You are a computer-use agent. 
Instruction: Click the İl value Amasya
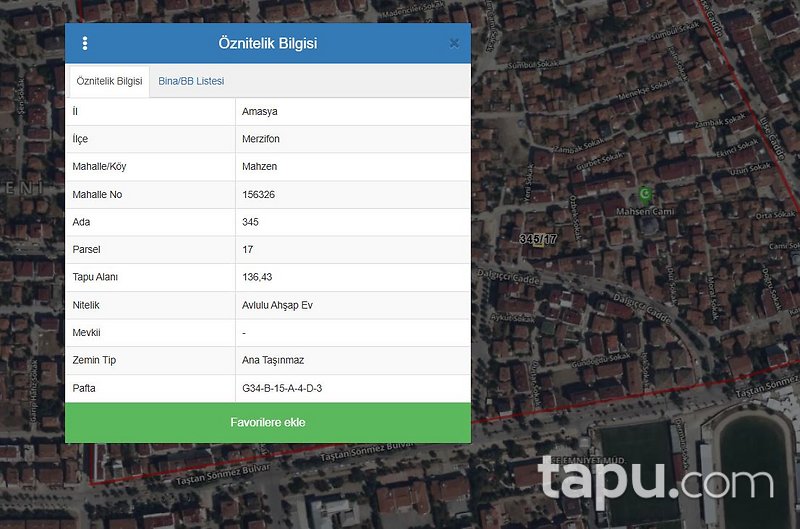tap(260, 111)
